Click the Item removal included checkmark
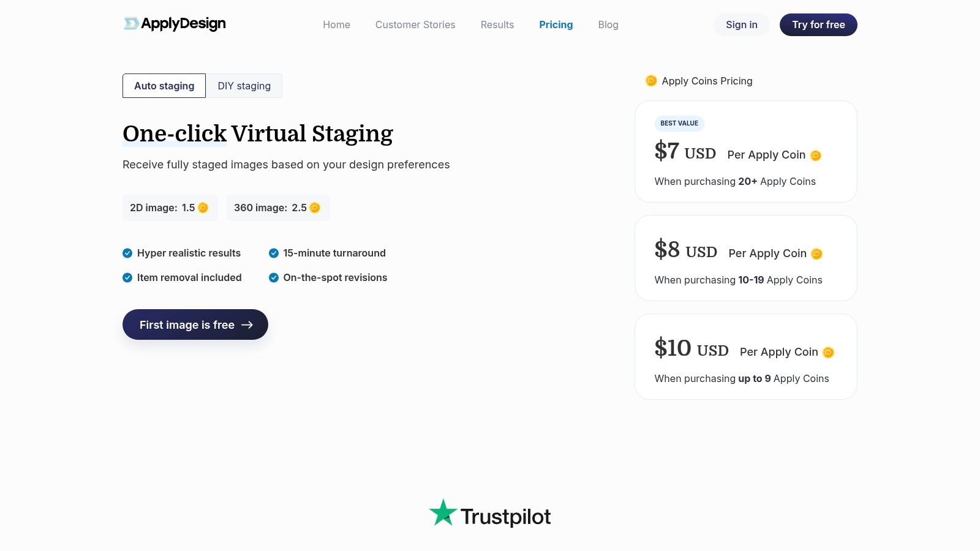 pos(127,278)
